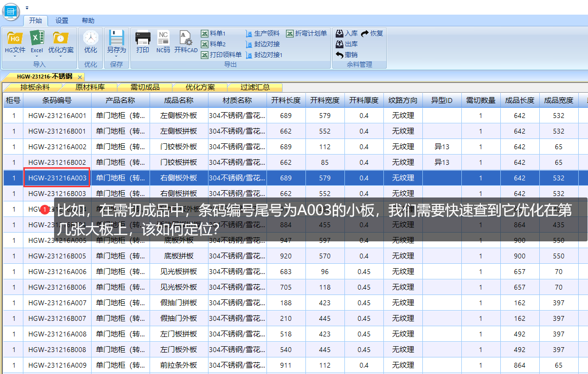Click the 纹路方向 column header
588x374 pixels.
403,100
